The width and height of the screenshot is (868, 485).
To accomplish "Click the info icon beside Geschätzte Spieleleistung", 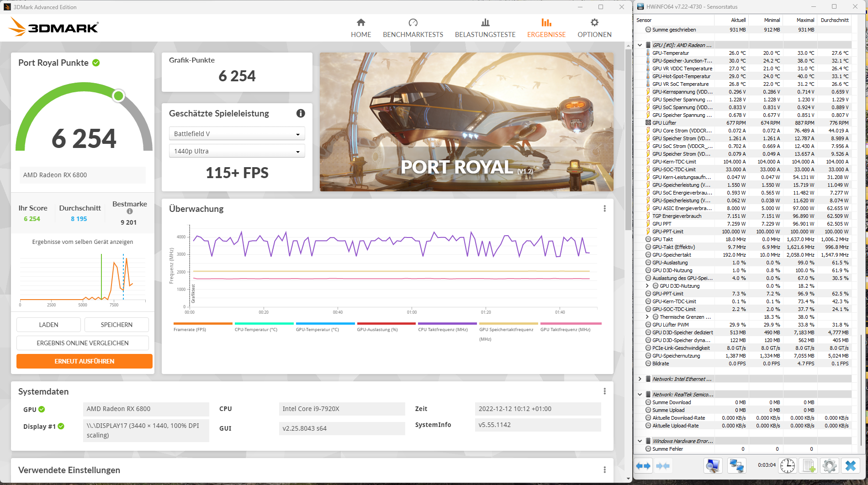I will [301, 113].
